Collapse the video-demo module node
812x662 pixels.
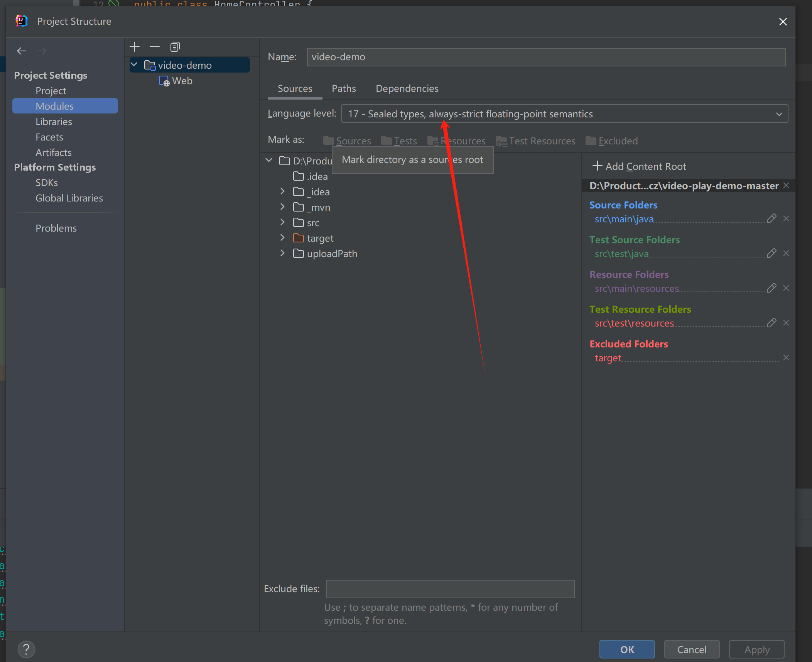tap(134, 65)
